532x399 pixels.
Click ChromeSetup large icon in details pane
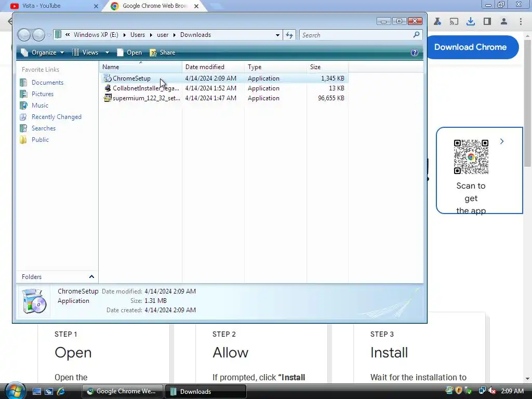tap(34, 301)
